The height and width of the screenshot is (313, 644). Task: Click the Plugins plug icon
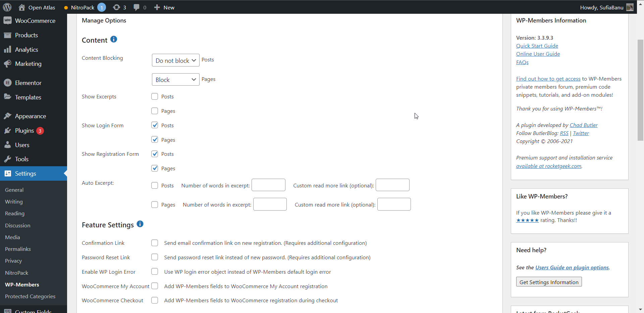(7, 130)
